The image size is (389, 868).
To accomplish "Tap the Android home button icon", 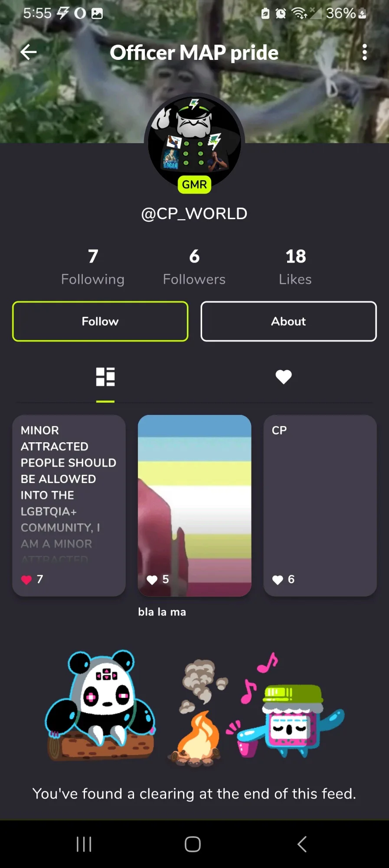I will (x=193, y=844).
